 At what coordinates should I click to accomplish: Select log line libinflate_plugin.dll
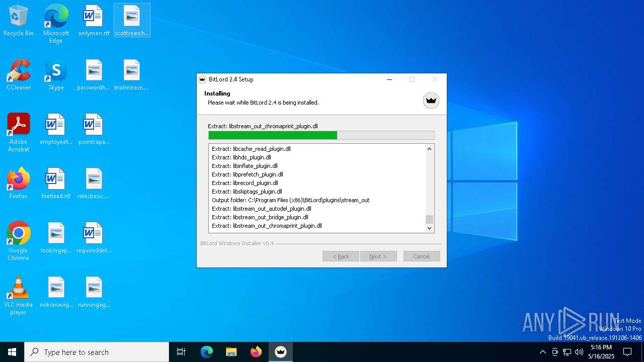pos(245,166)
